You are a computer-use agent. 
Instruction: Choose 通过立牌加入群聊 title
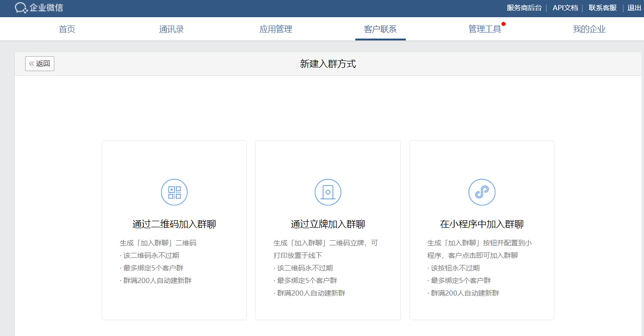(328, 224)
